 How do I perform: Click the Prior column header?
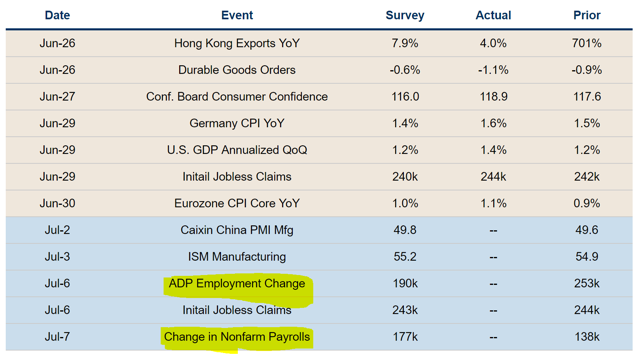pyautogui.click(x=587, y=15)
